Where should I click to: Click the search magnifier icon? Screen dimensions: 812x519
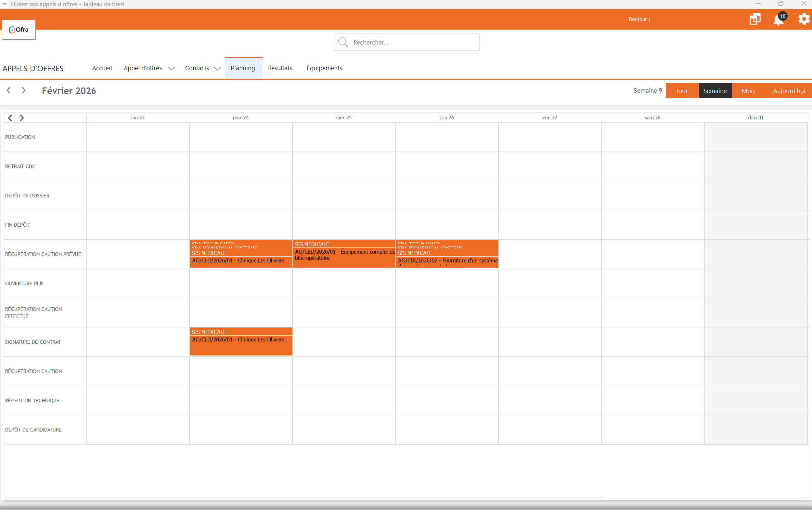[x=342, y=42]
